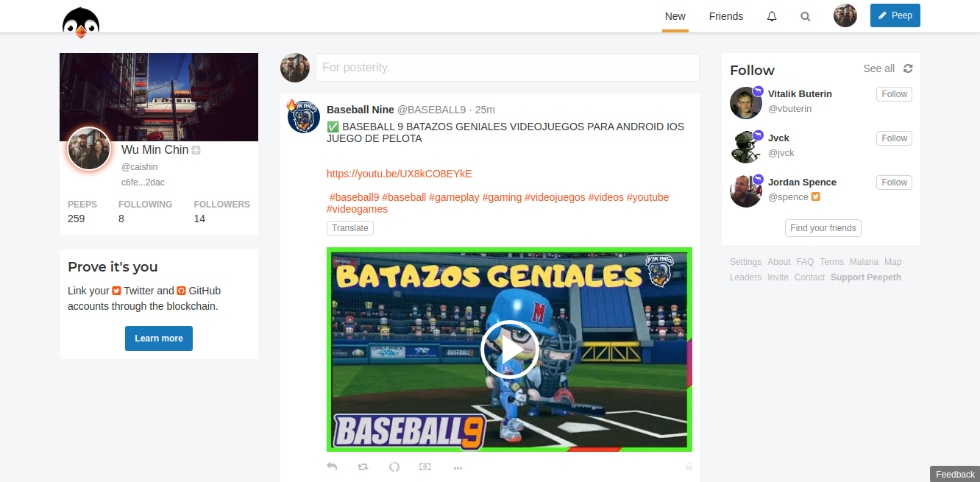Screen dimensions: 980x482
Task: Click the #youtube hashtag
Action: coord(647,197)
